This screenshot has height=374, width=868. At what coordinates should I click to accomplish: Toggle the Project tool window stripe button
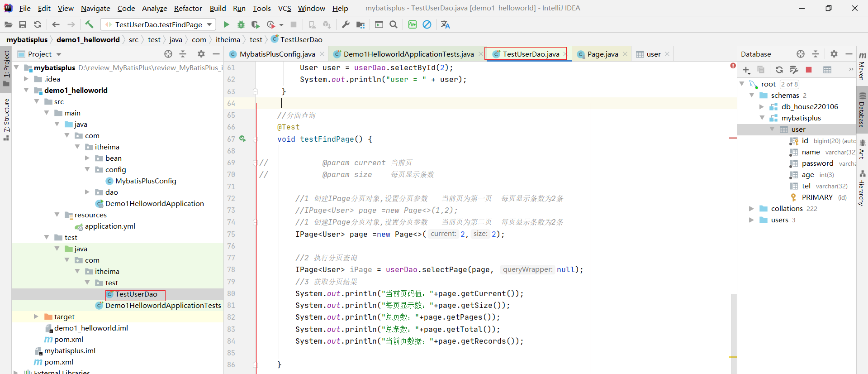6,68
